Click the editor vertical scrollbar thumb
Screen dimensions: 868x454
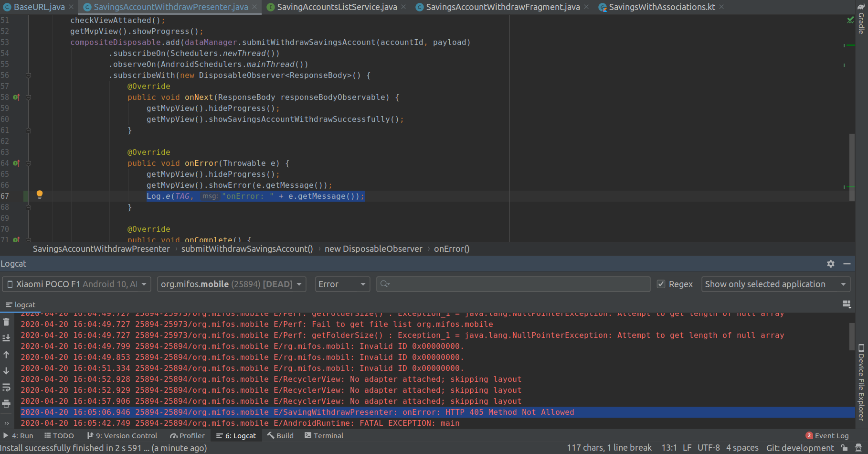tap(852, 167)
